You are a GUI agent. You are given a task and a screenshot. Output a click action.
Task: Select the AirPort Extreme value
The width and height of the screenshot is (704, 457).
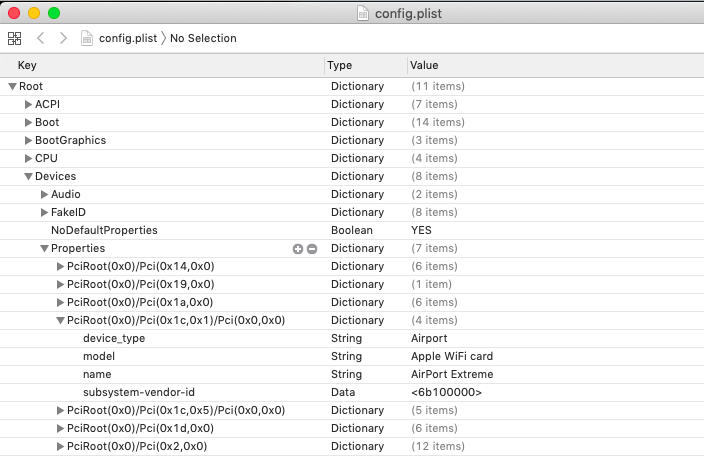452,374
